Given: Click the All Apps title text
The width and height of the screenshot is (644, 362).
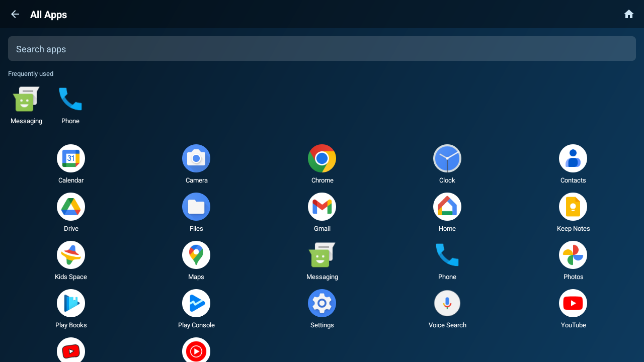Looking at the screenshot, I should tap(48, 15).
